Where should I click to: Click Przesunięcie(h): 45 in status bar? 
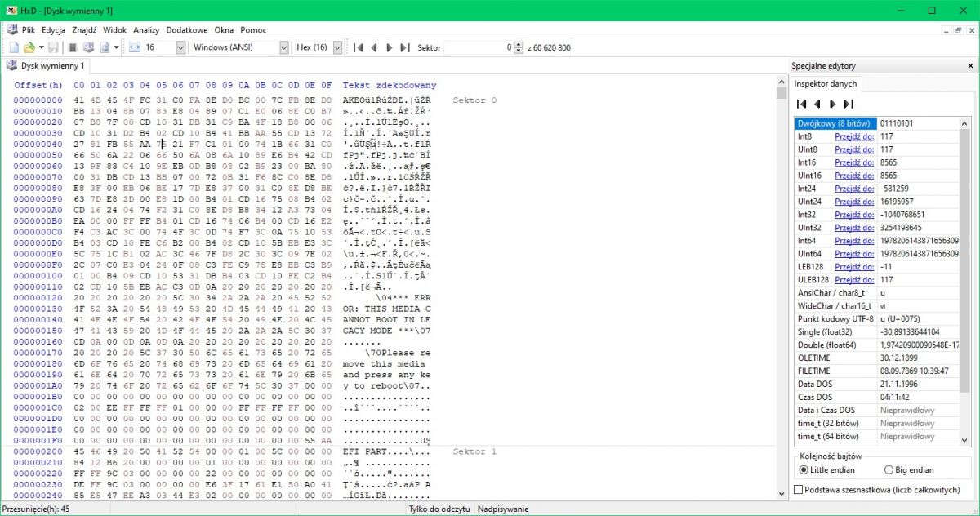[35, 509]
